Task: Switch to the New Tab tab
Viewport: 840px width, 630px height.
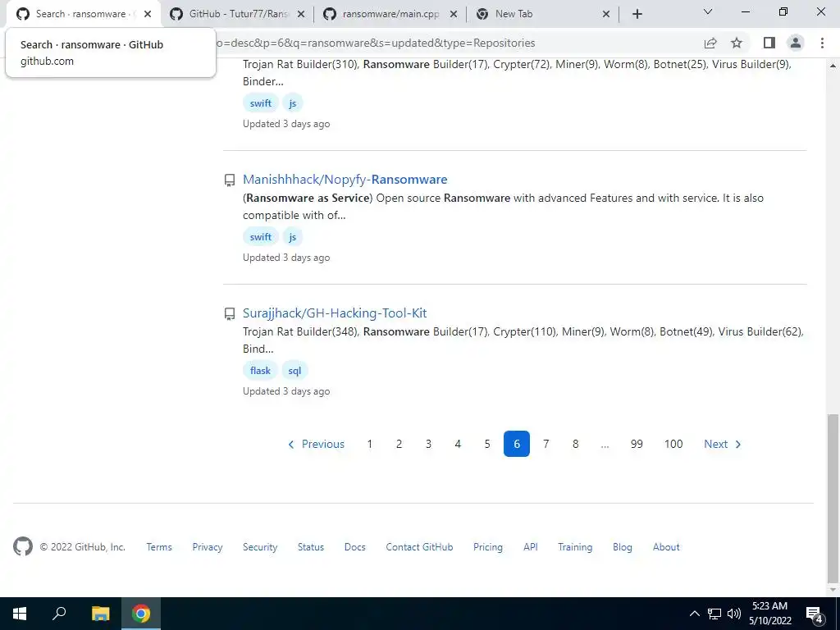Action: coord(541,15)
